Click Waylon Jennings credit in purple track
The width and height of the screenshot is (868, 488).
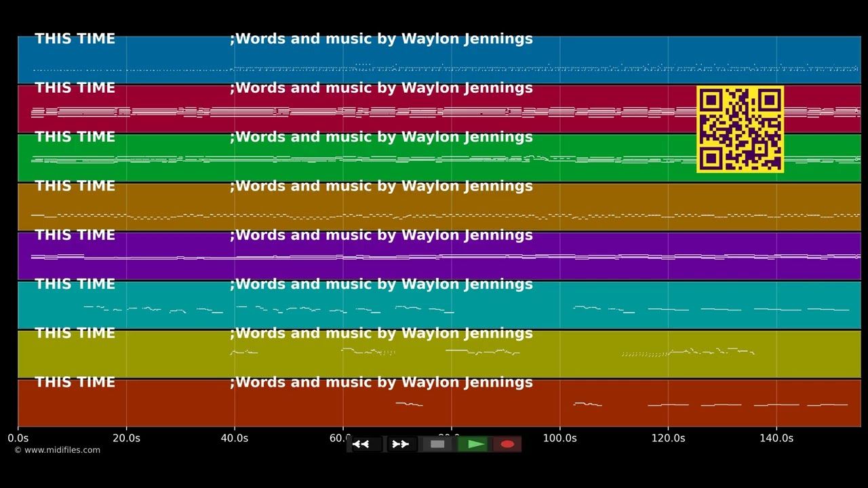381,236
